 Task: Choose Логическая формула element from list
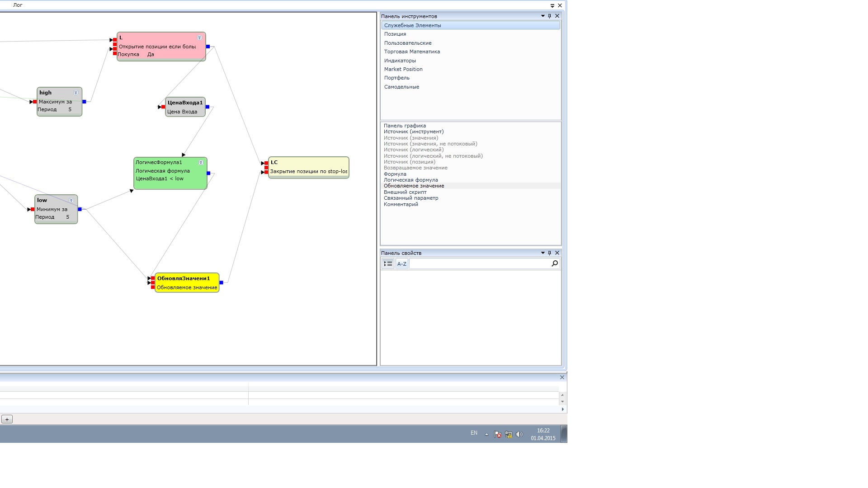pos(410,180)
